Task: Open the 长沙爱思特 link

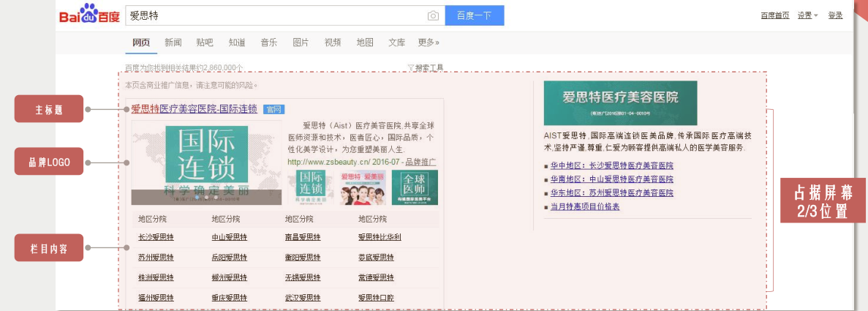Action: pos(156,237)
